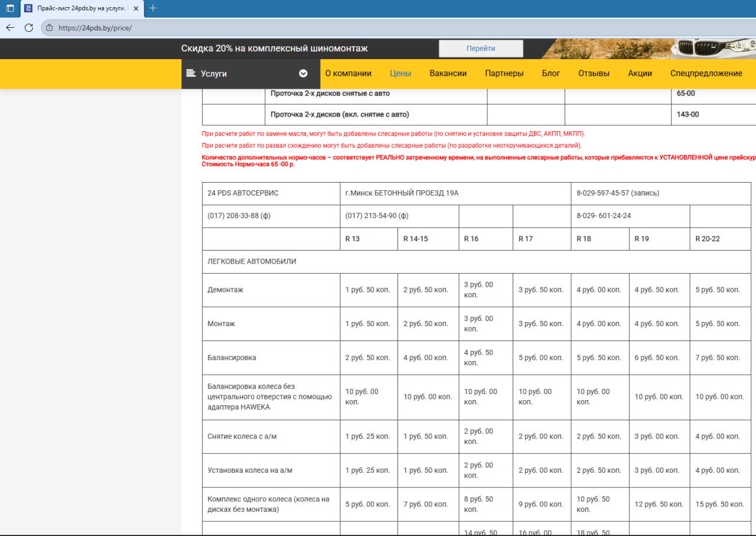Click the tab actions icon in the title bar

10,8
